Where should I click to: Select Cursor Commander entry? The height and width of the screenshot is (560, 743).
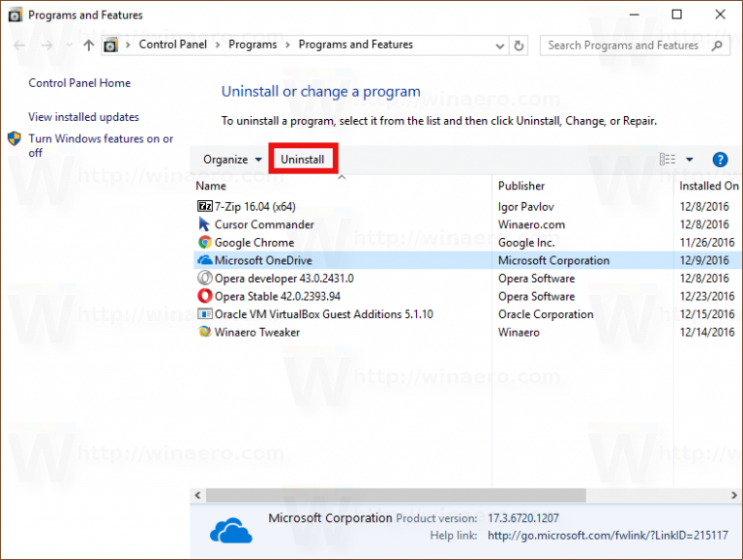264,224
